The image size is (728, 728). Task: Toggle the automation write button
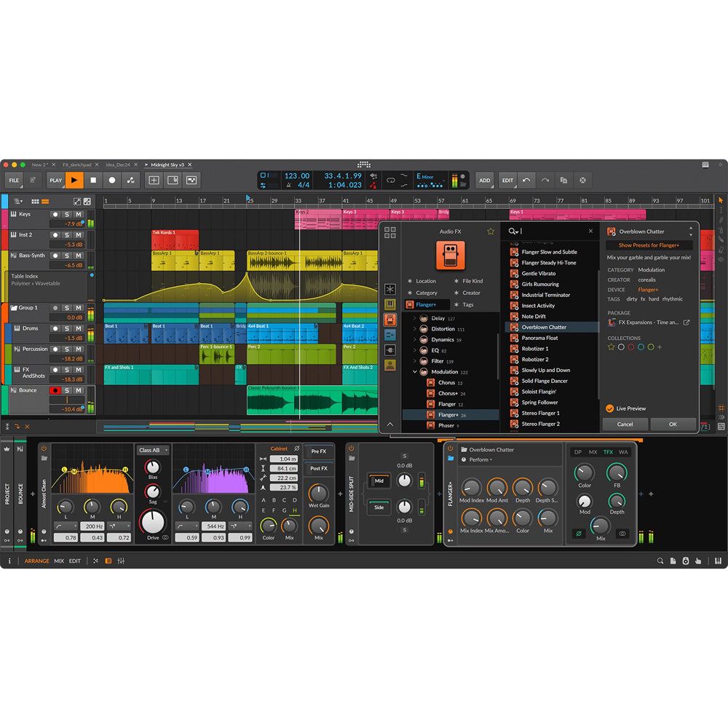point(131,180)
